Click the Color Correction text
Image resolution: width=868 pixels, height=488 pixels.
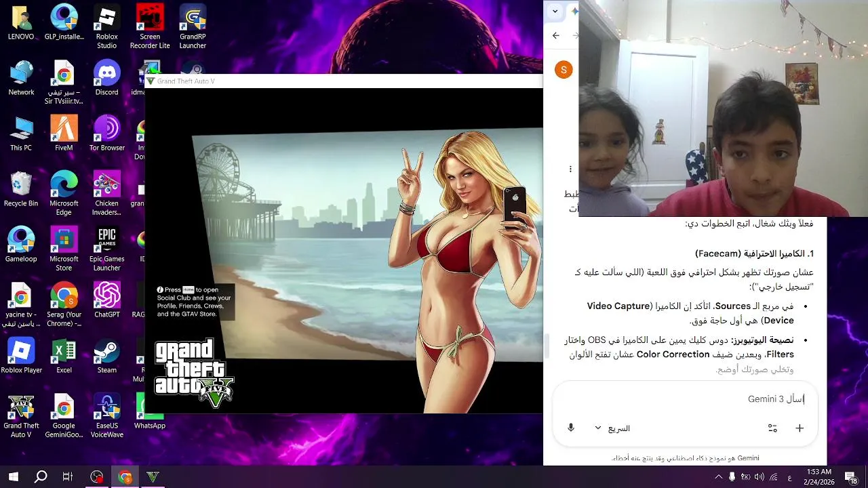coord(673,354)
